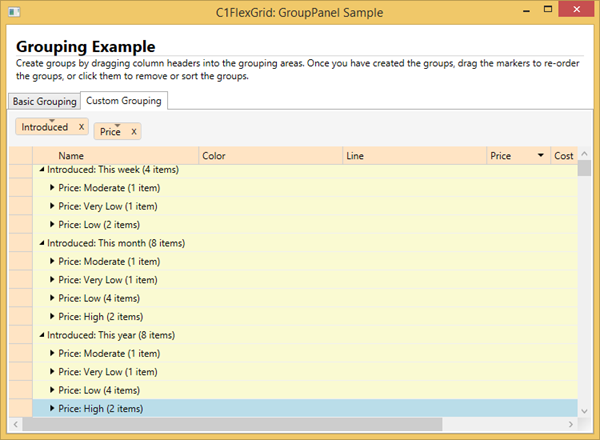Remove the Introduced group marker with X
Screen dimensions: 600x440
pos(81,127)
